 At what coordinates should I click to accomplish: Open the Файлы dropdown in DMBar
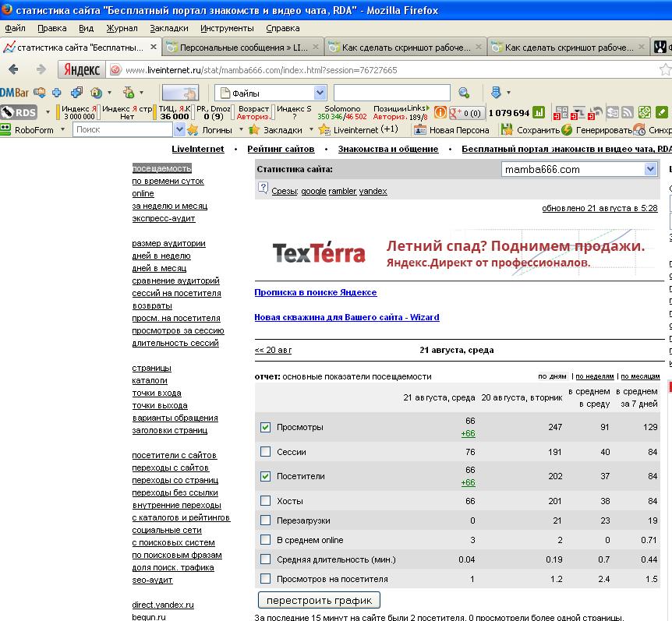click(271, 93)
